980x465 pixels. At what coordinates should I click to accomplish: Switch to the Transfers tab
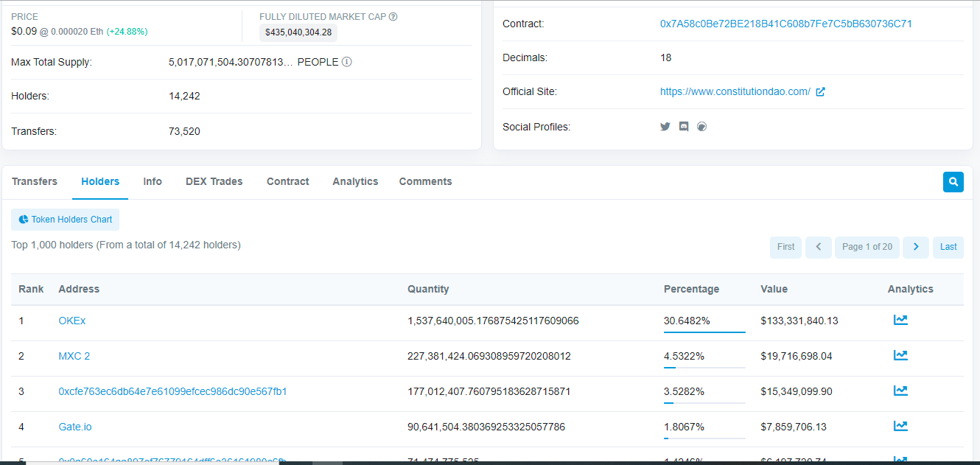(x=35, y=181)
